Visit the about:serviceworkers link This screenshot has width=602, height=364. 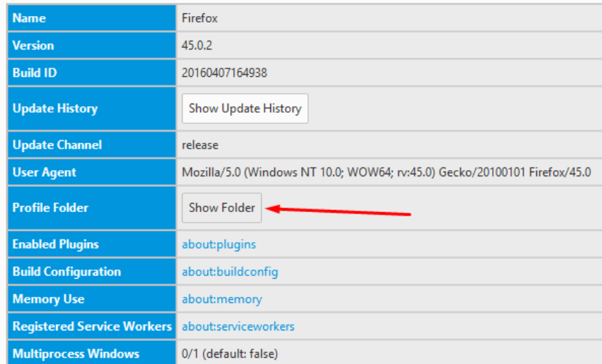click(238, 326)
